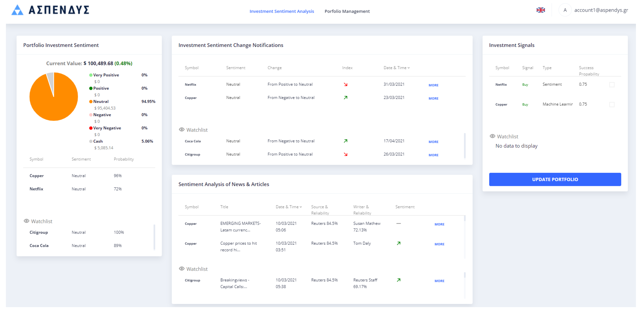
Task: Click the account avatar circle
Action: (565, 10)
